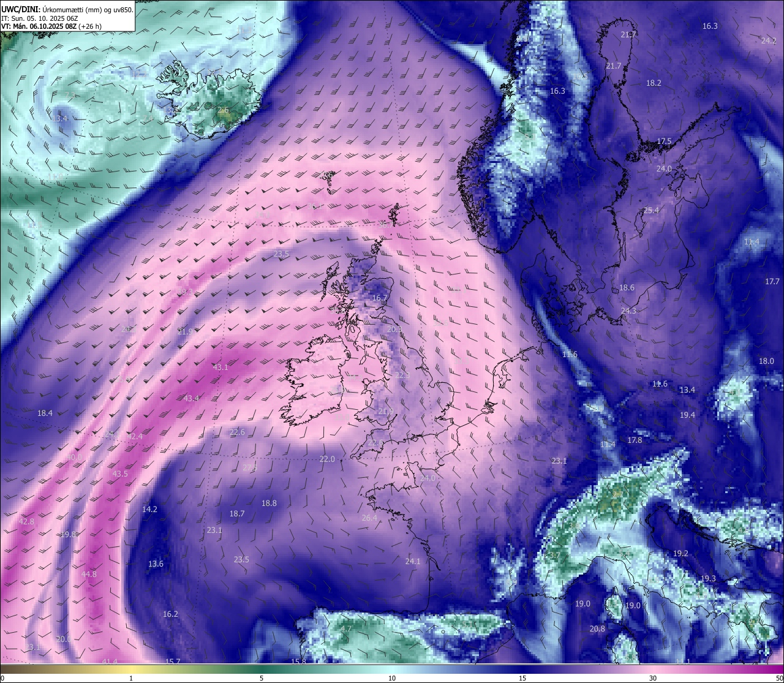Click the 20.8 value label
The height and width of the screenshot is (683, 784).
[x=597, y=629]
